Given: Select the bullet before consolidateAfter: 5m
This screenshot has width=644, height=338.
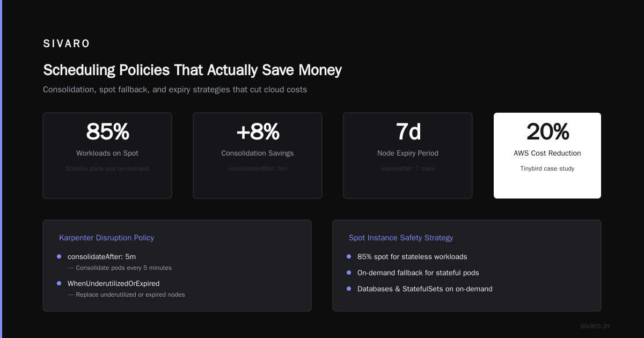Looking at the screenshot, I should click(59, 256).
